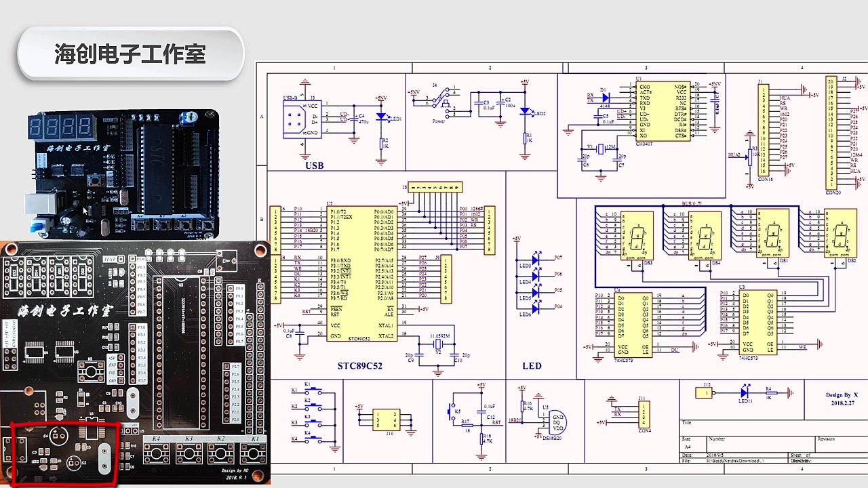Select the R16 4.7K resistor symbol
The image size is (868, 488).
tap(522, 406)
